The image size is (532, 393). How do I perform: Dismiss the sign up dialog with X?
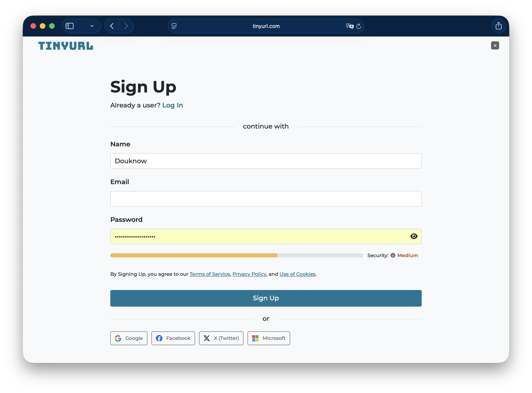pyautogui.click(x=495, y=45)
